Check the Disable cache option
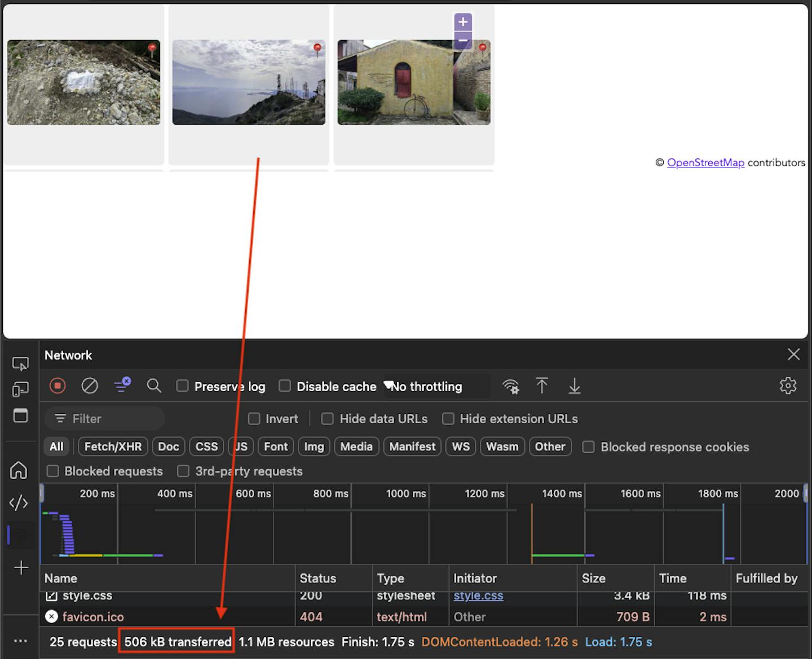Screen dimensions: 812x659 tap(285, 386)
